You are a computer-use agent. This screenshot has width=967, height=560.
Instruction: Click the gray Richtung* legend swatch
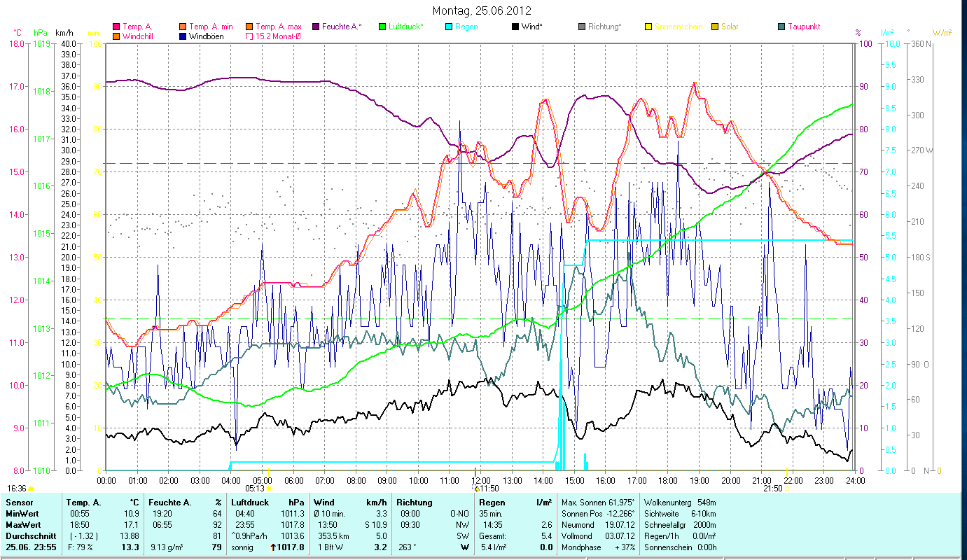click(582, 27)
